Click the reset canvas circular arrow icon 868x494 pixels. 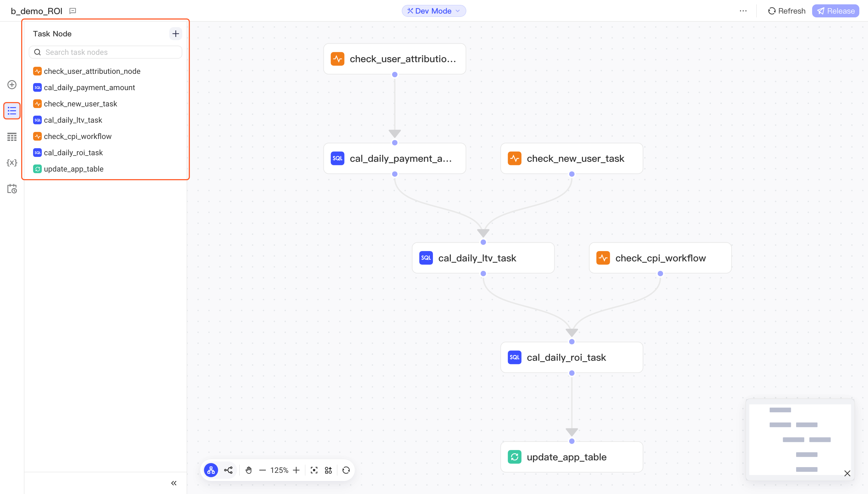click(x=346, y=470)
